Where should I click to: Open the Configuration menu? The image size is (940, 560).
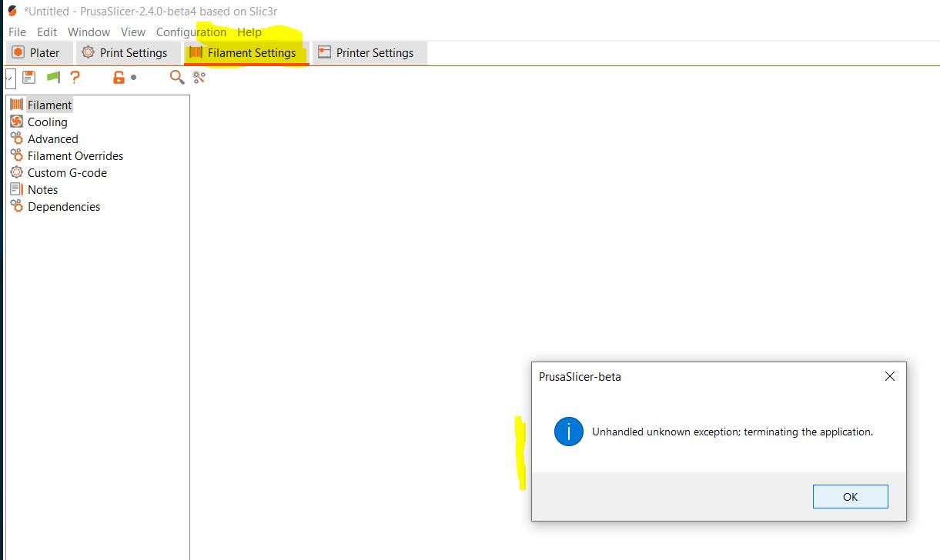(x=191, y=32)
